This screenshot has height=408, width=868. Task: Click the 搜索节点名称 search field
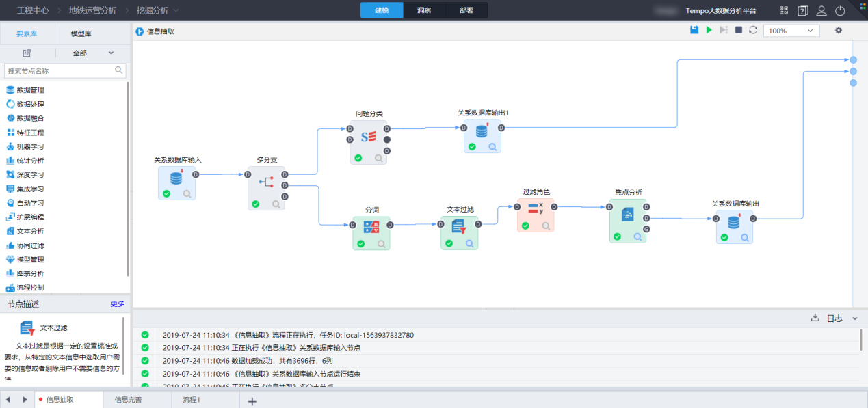(x=60, y=70)
